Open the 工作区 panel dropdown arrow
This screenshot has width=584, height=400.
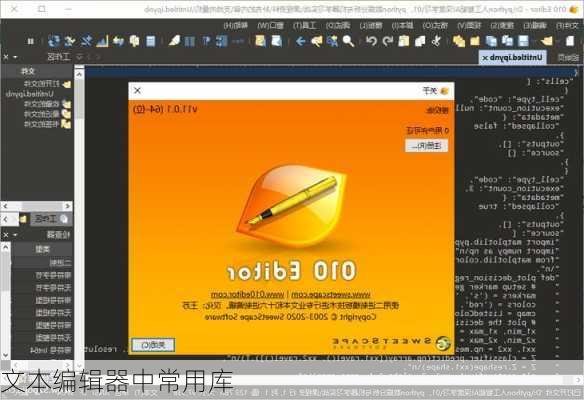pos(15,57)
